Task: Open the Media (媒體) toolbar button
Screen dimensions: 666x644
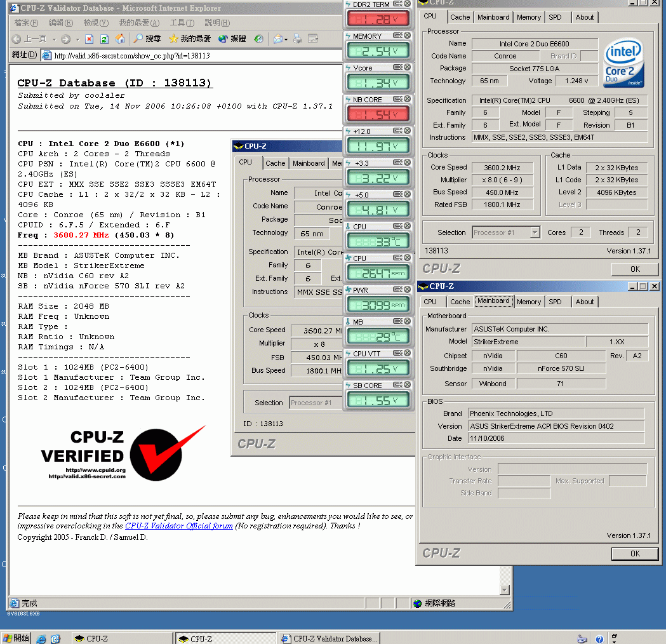Action: pos(232,39)
